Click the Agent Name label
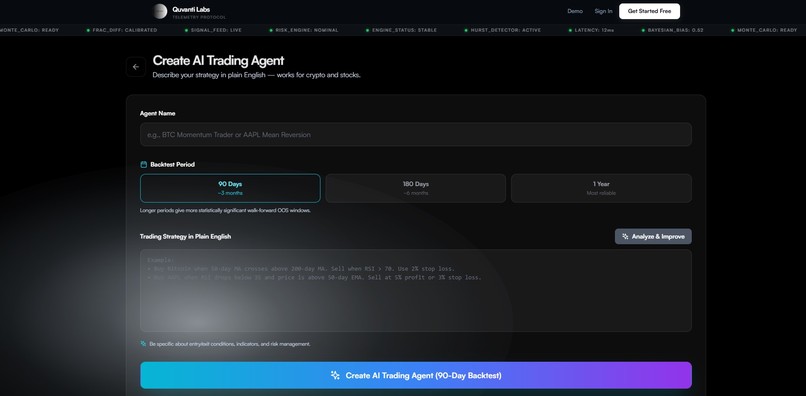The width and height of the screenshot is (806, 396). [157, 113]
